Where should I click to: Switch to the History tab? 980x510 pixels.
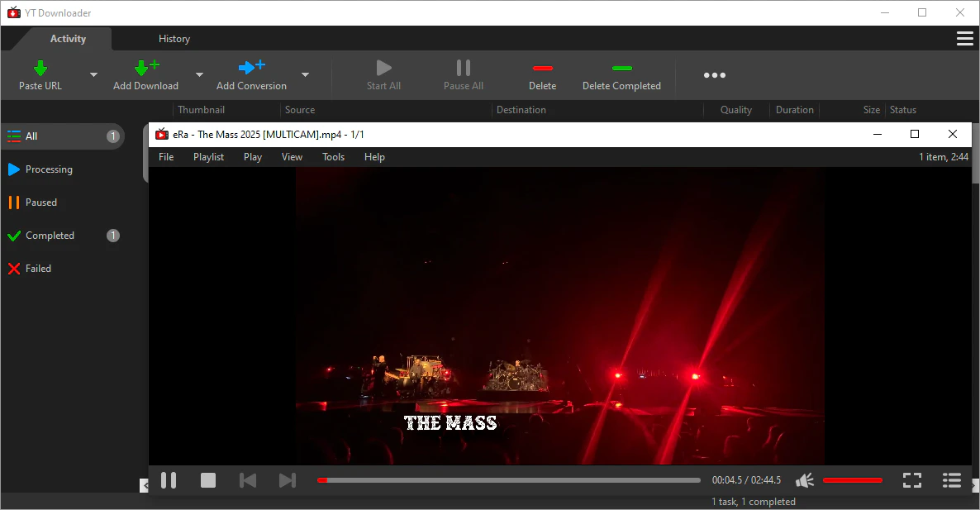174,39
